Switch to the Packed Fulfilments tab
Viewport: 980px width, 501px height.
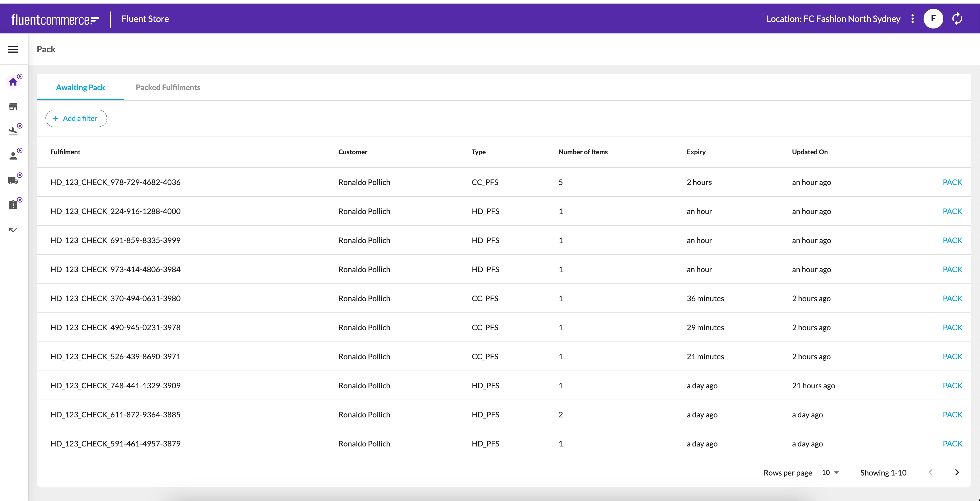pyautogui.click(x=168, y=87)
